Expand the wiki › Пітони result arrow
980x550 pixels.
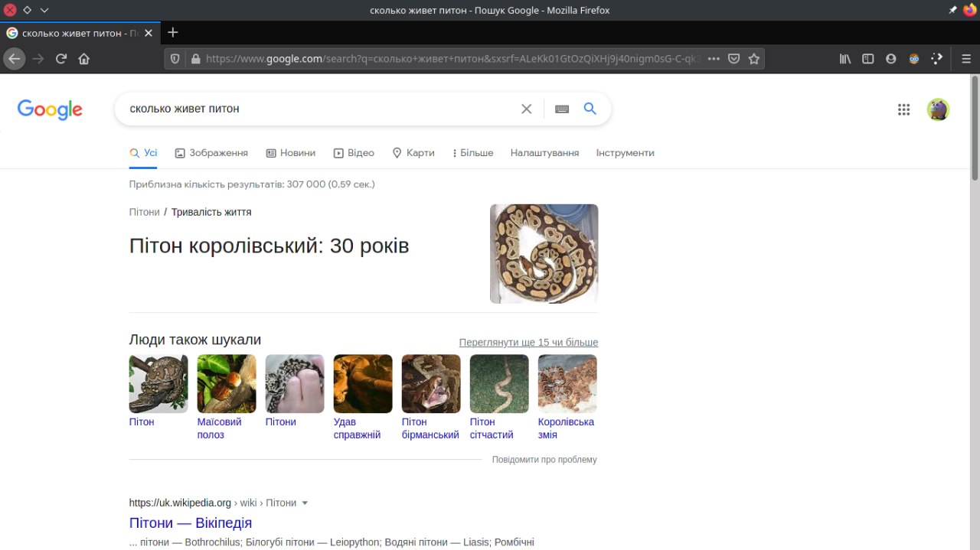click(x=305, y=503)
